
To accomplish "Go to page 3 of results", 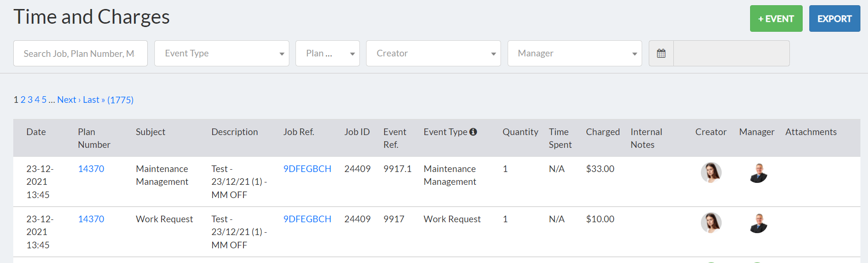I will click(x=30, y=100).
